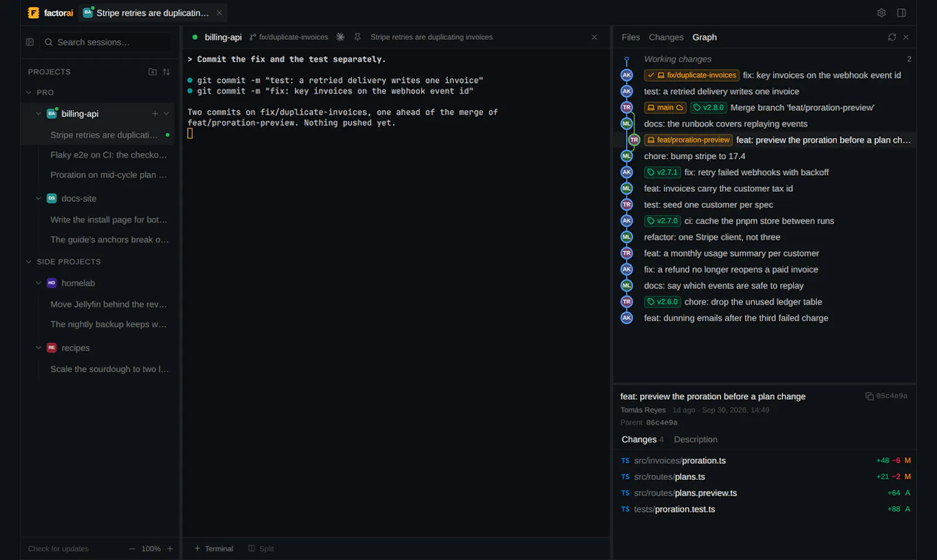Click the new project folder icon beside PROJECTS
Screen dimensions: 937x560
(x=152, y=71)
